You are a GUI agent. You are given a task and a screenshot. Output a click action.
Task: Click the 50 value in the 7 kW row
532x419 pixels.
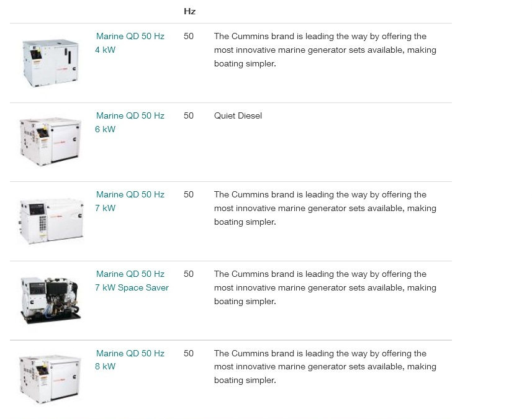coord(189,195)
